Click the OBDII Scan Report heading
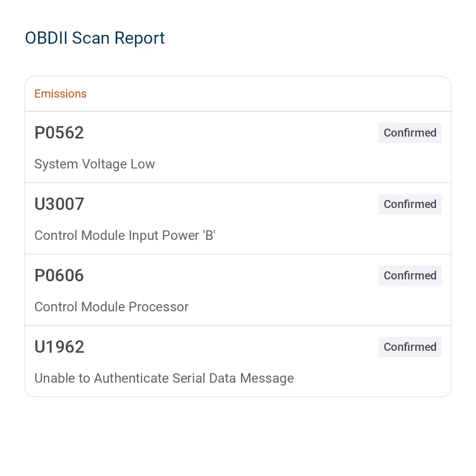476x476 pixels. pyautogui.click(x=95, y=38)
